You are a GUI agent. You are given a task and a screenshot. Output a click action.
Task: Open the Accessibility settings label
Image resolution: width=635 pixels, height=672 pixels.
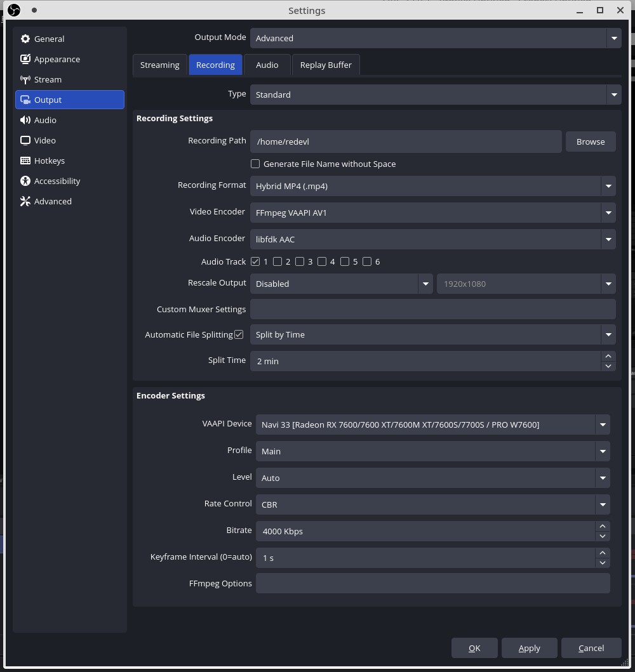click(x=57, y=181)
